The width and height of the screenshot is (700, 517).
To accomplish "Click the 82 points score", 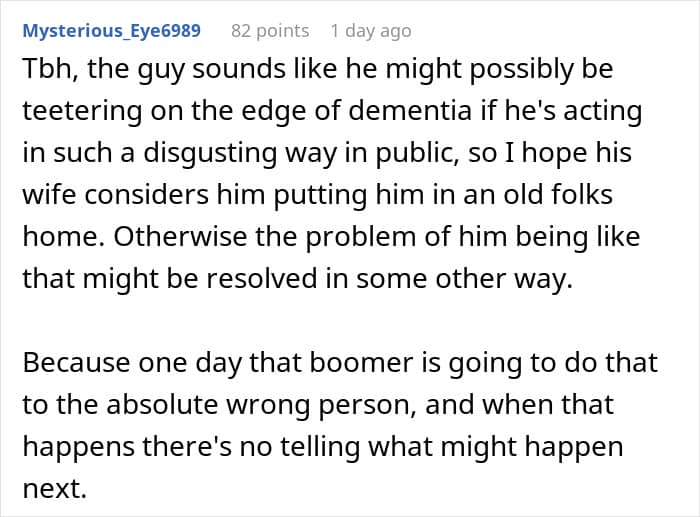I will click(x=269, y=30).
